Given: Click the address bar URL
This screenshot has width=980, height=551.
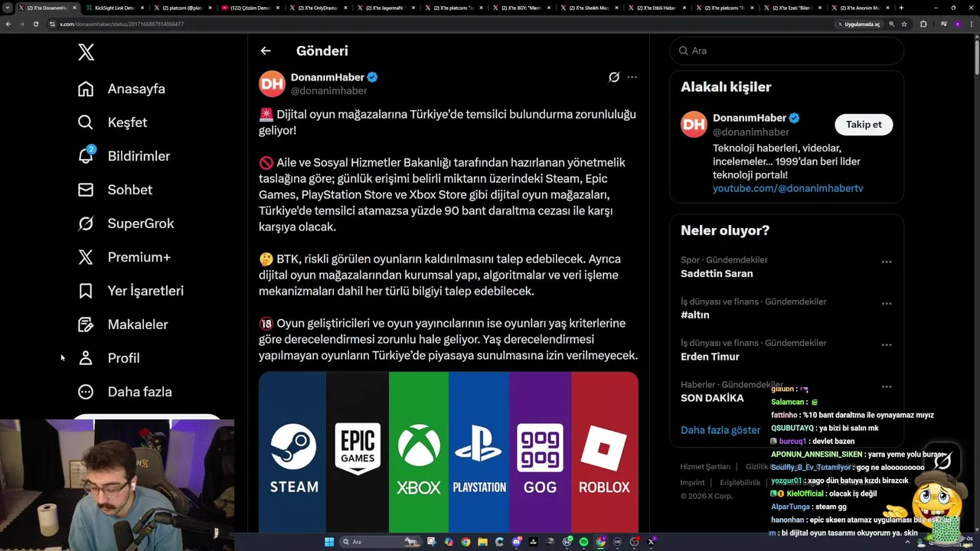Looking at the screenshot, I should point(122,24).
